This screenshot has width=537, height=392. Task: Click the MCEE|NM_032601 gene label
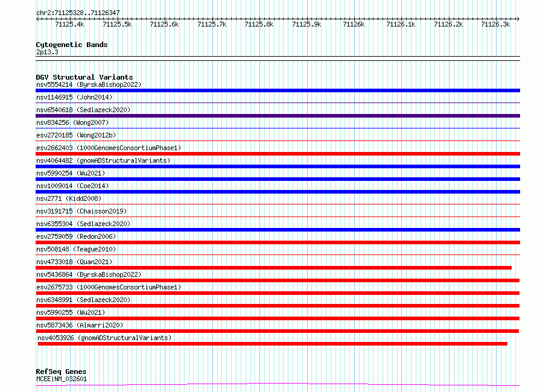[62, 379]
